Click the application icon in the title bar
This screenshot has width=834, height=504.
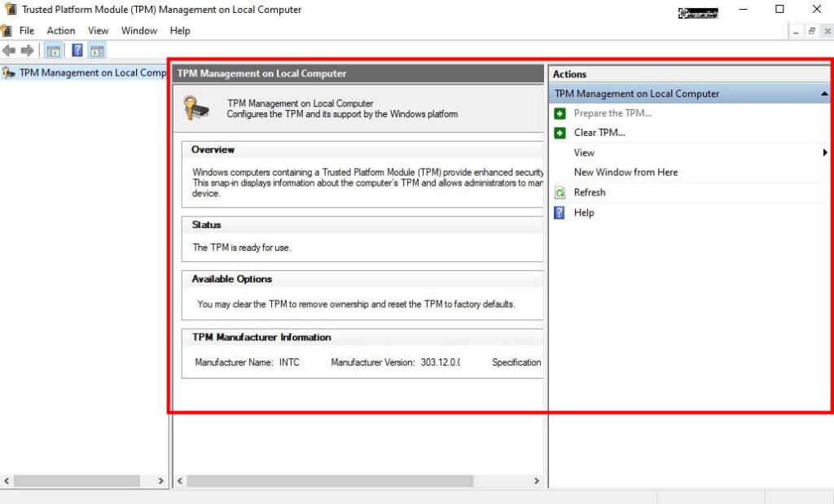tap(11, 9)
